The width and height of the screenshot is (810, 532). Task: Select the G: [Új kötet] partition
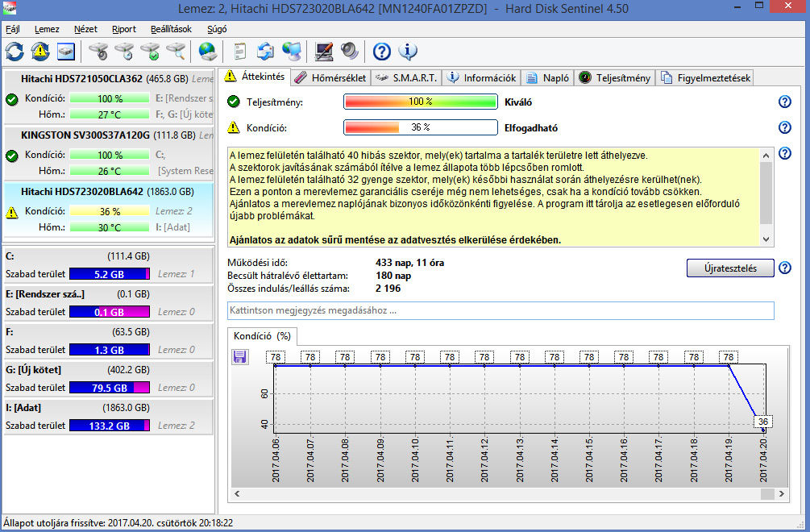109,378
